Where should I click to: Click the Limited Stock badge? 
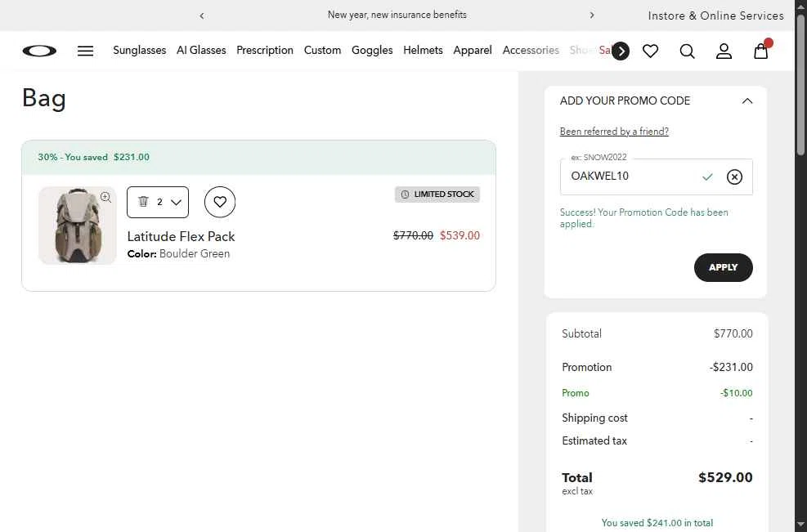[437, 194]
